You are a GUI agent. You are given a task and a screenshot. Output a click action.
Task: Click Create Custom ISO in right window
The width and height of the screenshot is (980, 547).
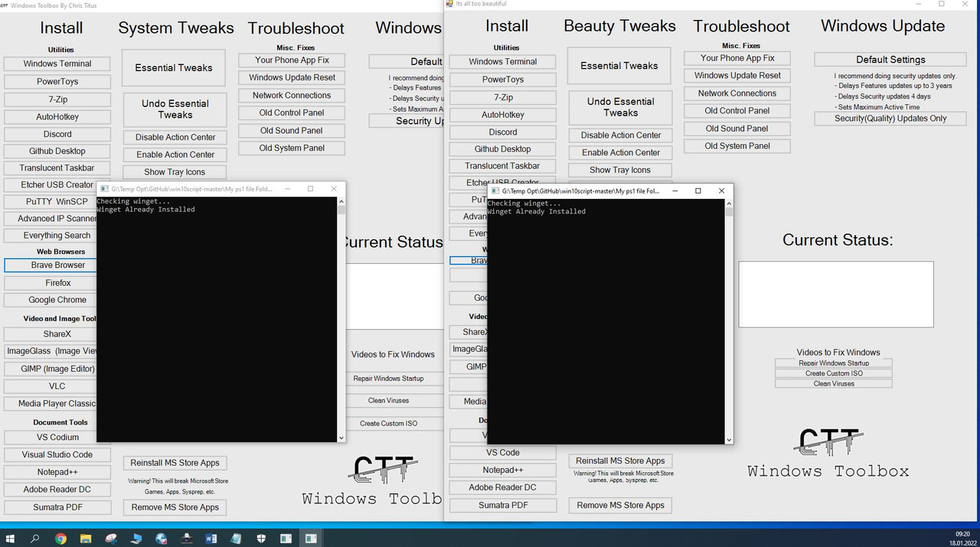(834, 373)
